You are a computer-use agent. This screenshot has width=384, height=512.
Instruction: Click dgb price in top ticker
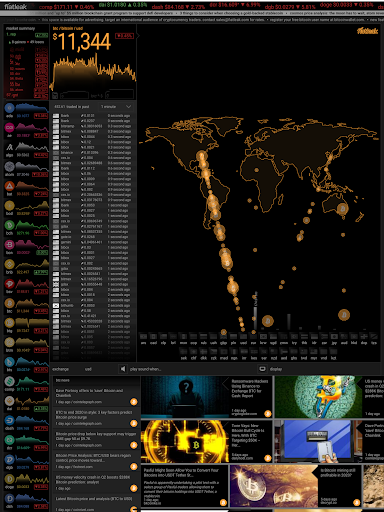click(x=290, y=7)
